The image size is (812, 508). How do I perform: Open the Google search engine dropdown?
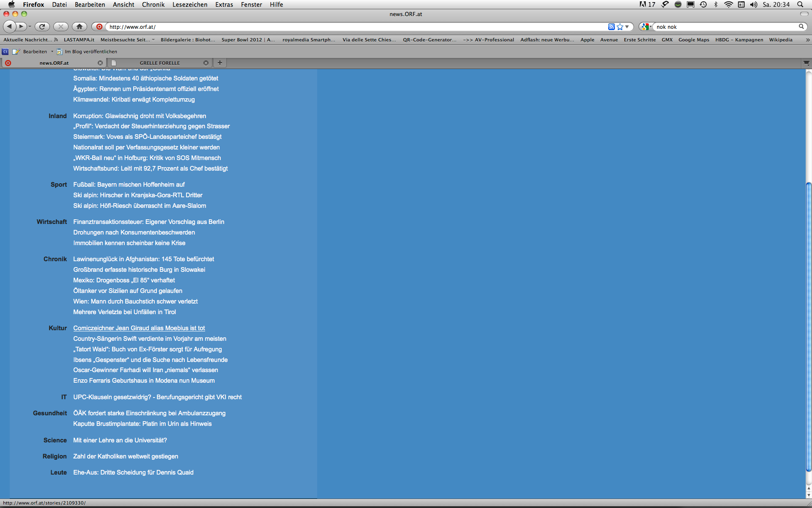[x=645, y=27]
